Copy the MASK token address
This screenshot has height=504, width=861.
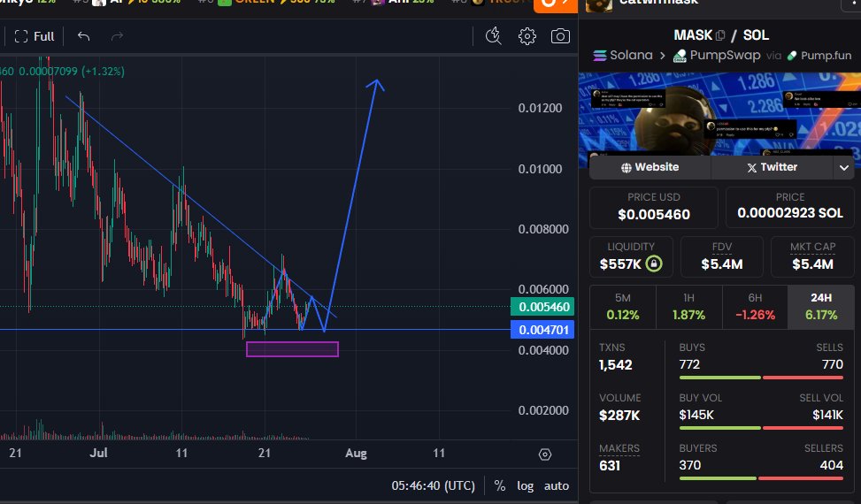pos(720,35)
